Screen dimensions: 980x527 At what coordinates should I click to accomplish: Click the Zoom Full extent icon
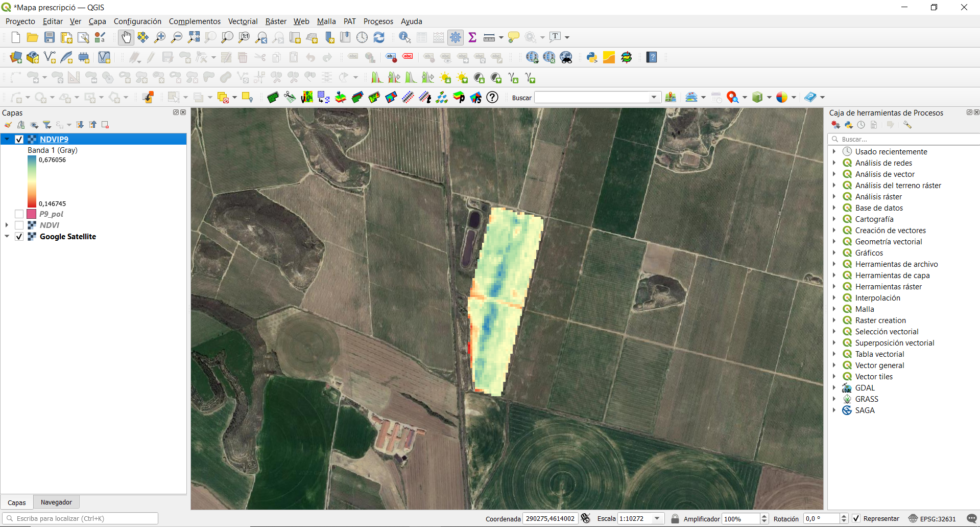[194, 37]
